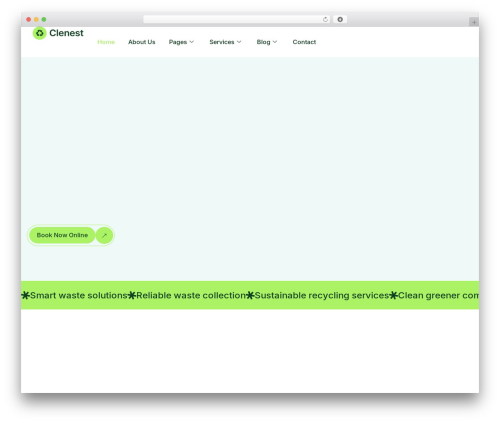Click the asterisk before Reliable waste collection

point(132,295)
